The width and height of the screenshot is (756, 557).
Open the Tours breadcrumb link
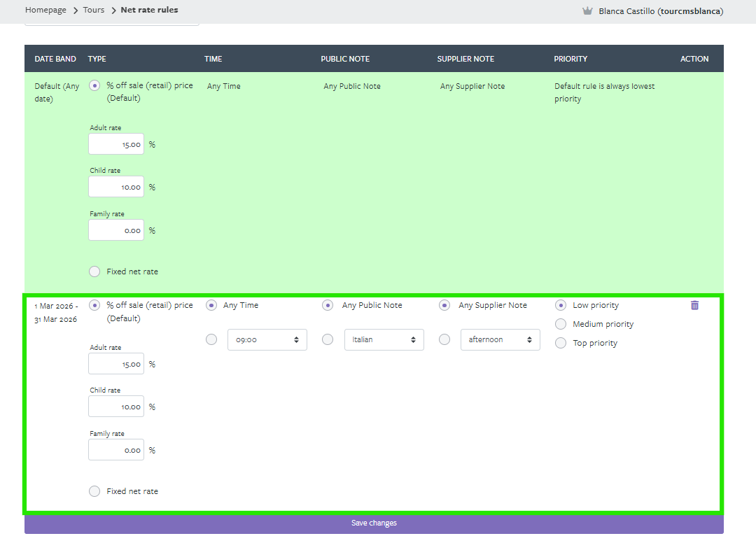coord(94,10)
